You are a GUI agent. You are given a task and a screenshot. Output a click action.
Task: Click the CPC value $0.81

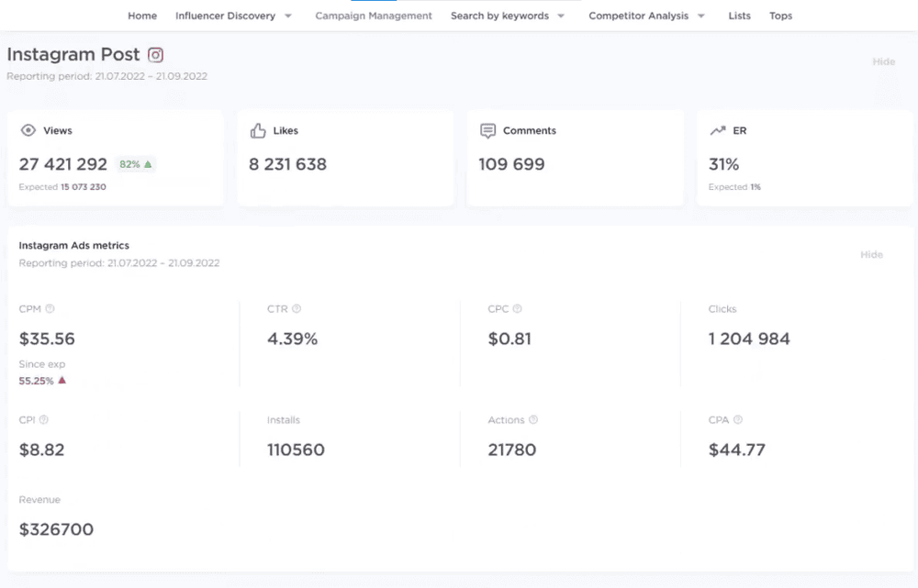[x=509, y=338]
